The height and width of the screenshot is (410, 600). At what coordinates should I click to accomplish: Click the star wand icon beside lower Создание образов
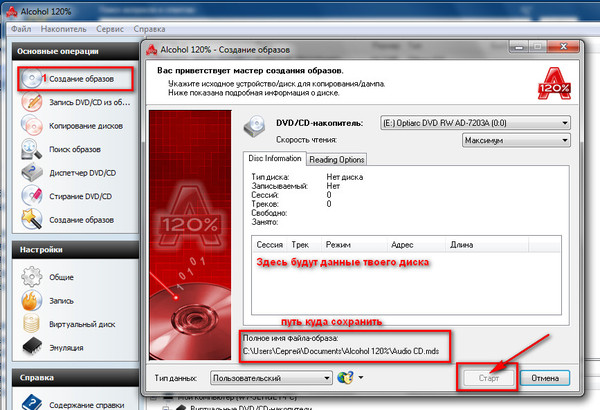pyautogui.click(x=32, y=219)
